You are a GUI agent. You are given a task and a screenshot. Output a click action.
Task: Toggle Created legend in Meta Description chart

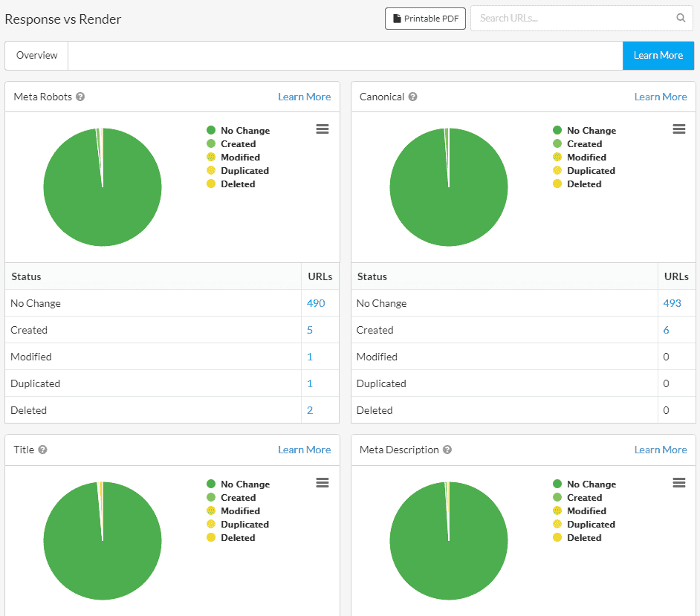pos(577,497)
